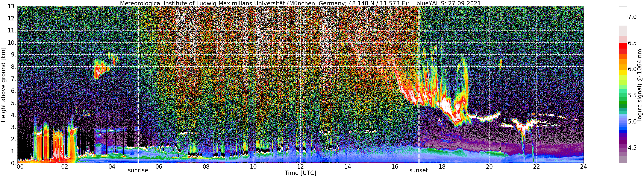Click the 'sunset' label below the axis
The height and width of the screenshot is (177, 644).
pyautogui.click(x=418, y=171)
